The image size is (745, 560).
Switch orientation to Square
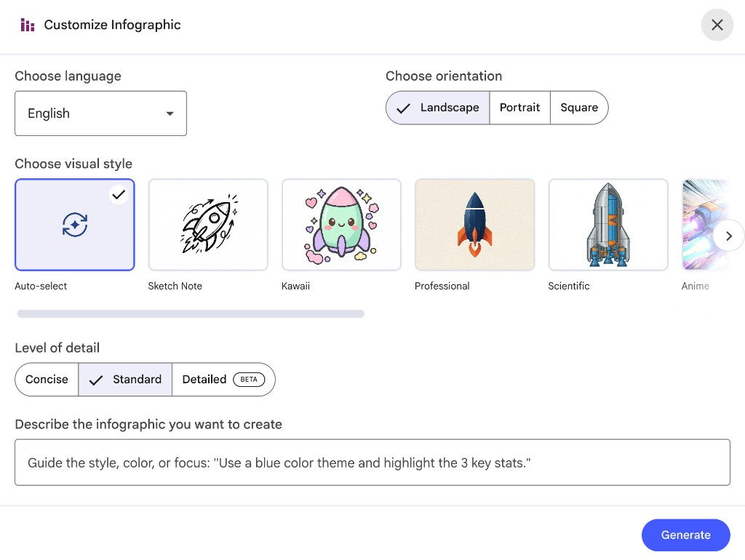[579, 108]
